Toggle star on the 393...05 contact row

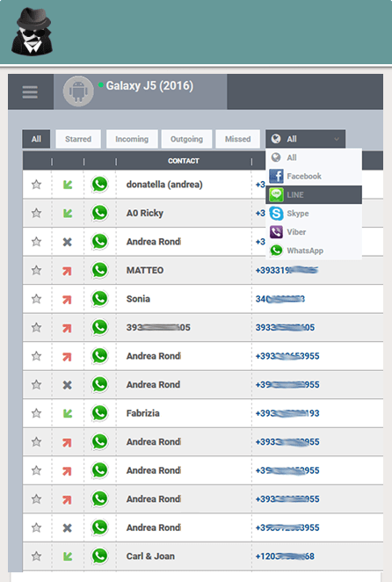[x=36, y=327]
